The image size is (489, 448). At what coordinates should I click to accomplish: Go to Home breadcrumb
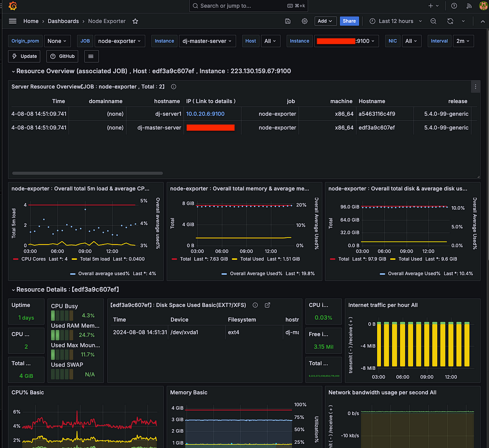click(x=31, y=21)
